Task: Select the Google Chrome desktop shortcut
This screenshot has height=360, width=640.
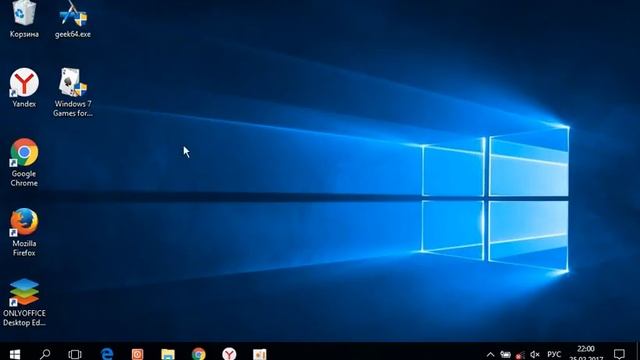Action: pos(24,162)
